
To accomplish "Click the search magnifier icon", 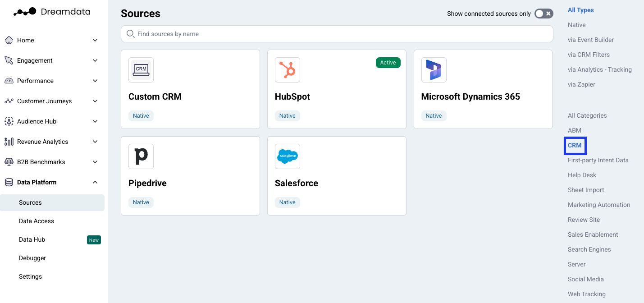I will click(131, 34).
